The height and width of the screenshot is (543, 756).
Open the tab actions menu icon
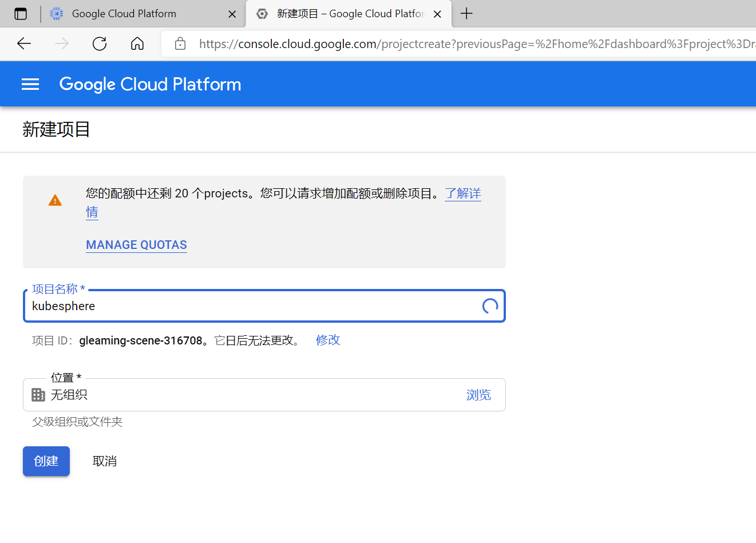[21, 14]
